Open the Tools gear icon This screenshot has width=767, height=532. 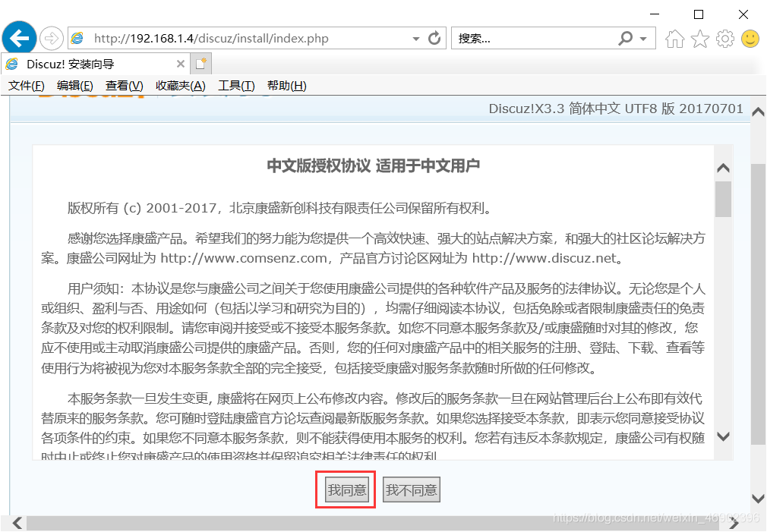[725, 39]
